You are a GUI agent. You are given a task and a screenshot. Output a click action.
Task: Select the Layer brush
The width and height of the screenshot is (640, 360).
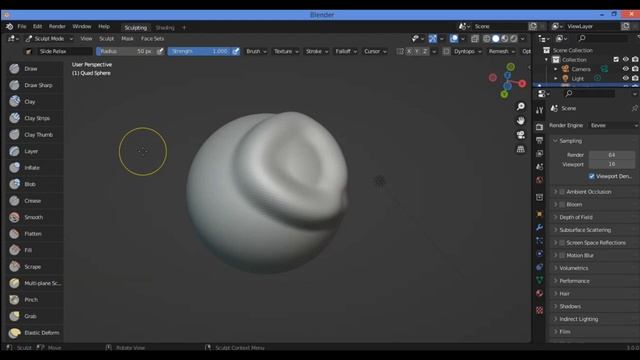(34, 151)
